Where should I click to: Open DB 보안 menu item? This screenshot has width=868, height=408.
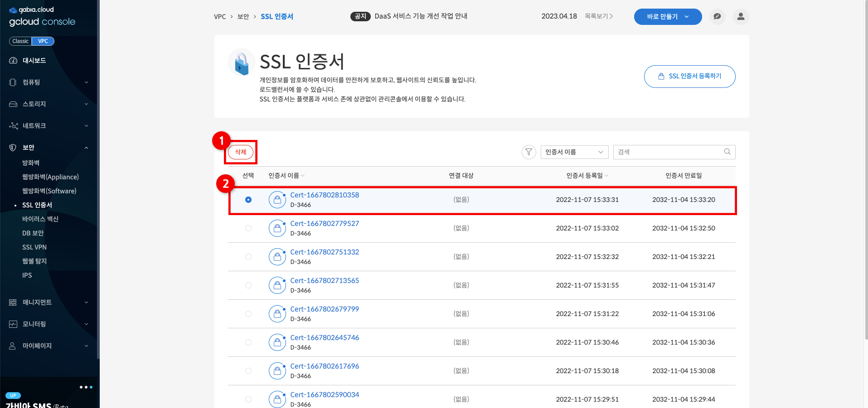33,233
